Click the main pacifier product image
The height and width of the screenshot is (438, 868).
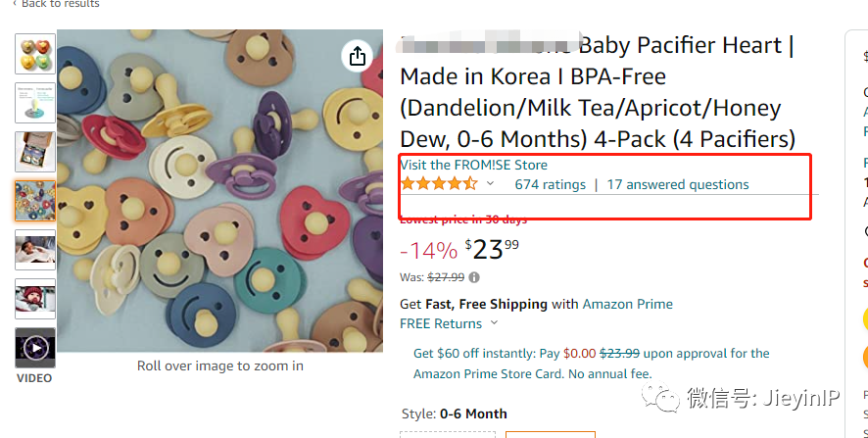[219, 191]
